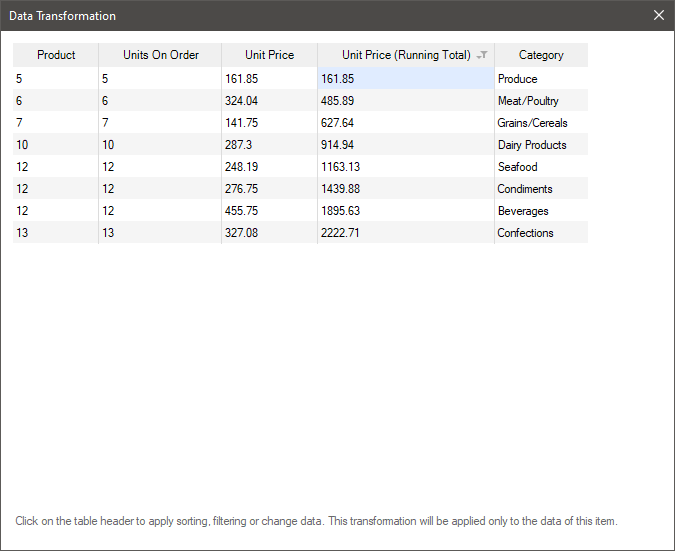Click the Unit Price column header
Screen dimensions: 675x551
click(269, 55)
